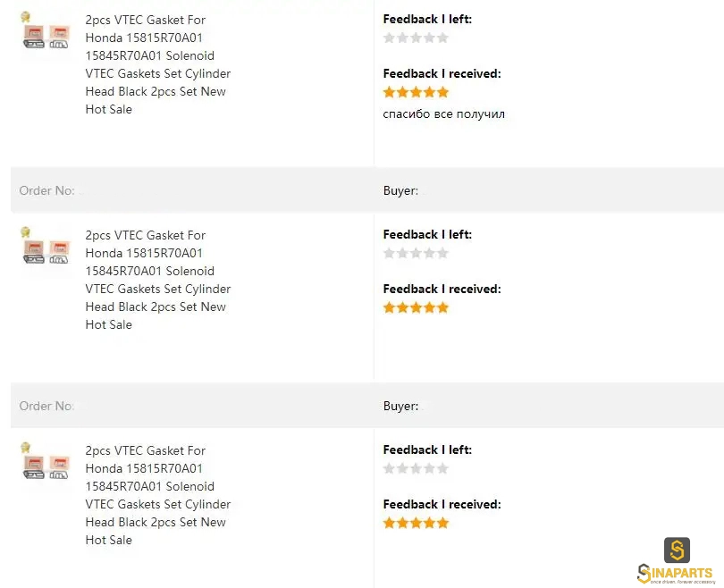Rate three stars under third Feedback I left
Viewport: 724px width, 588px height.
pos(416,468)
